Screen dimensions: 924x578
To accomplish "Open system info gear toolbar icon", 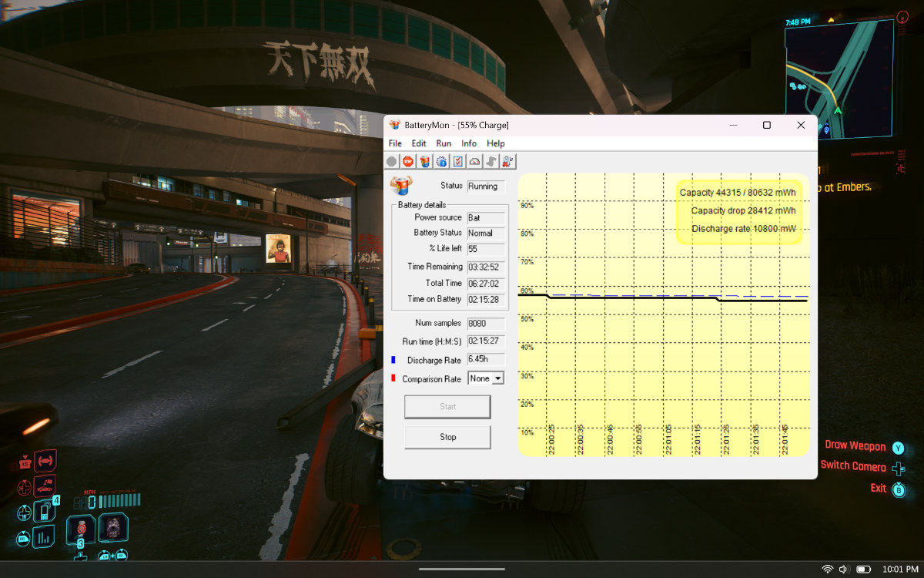I will pos(441,161).
